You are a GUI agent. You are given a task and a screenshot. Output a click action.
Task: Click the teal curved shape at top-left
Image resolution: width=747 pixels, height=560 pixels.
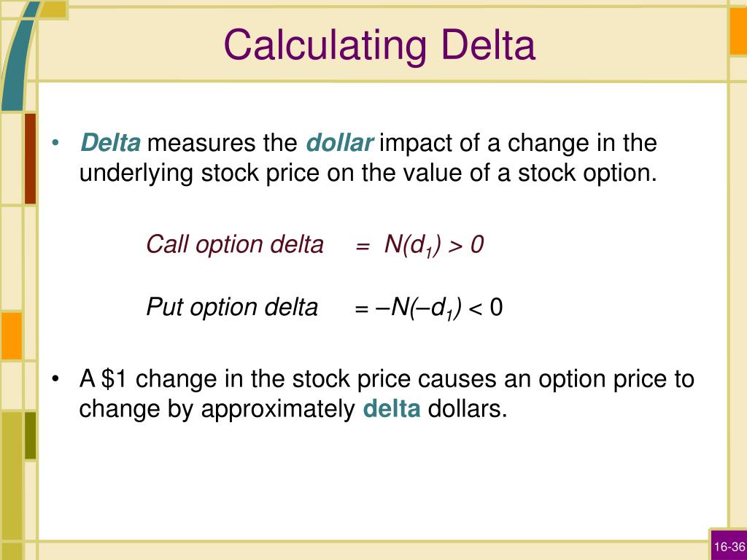(19, 57)
